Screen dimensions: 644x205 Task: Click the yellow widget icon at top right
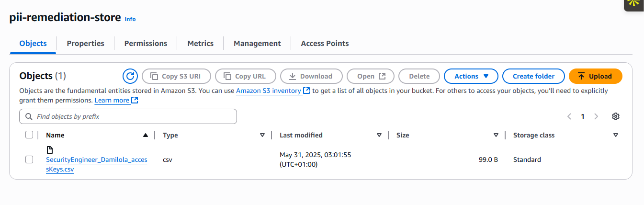pyautogui.click(x=634, y=2)
